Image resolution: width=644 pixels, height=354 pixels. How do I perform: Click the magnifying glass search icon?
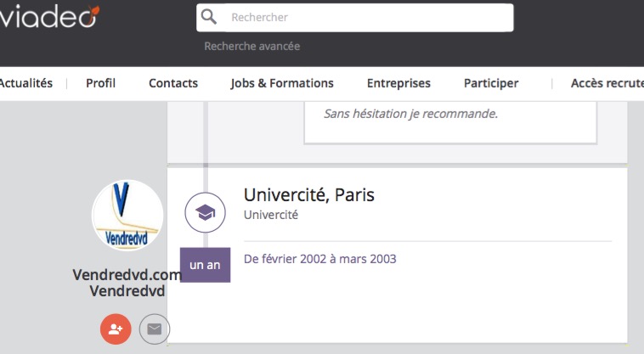click(x=209, y=17)
